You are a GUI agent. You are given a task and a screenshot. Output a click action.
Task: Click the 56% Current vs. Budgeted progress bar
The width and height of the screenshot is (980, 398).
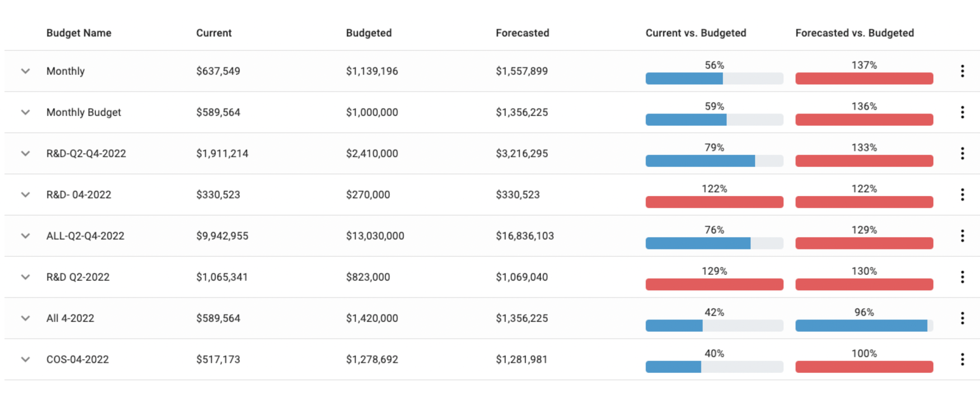click(714, 78)
